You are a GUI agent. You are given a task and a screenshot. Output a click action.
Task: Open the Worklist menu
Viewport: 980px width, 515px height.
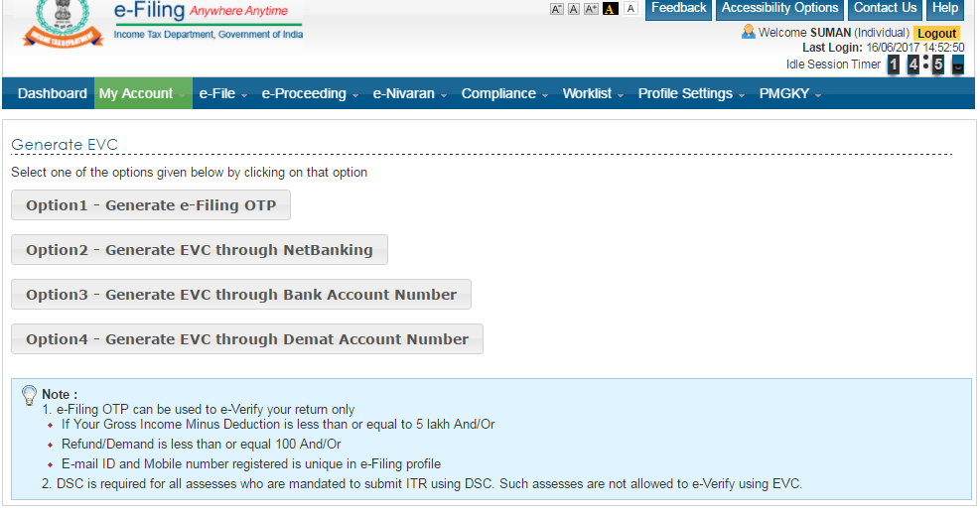pyautogui.click(x=593, y=93)
